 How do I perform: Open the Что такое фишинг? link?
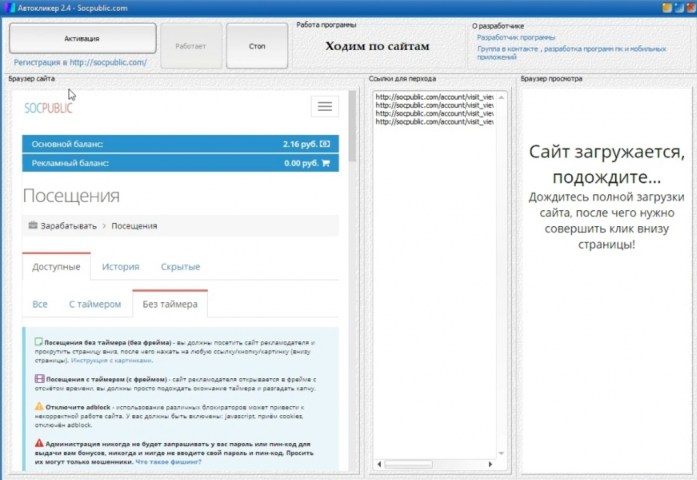pos(168,462)
